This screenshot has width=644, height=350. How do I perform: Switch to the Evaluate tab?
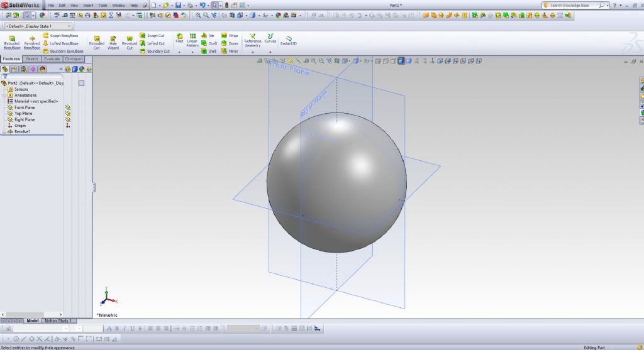point(52,59)
